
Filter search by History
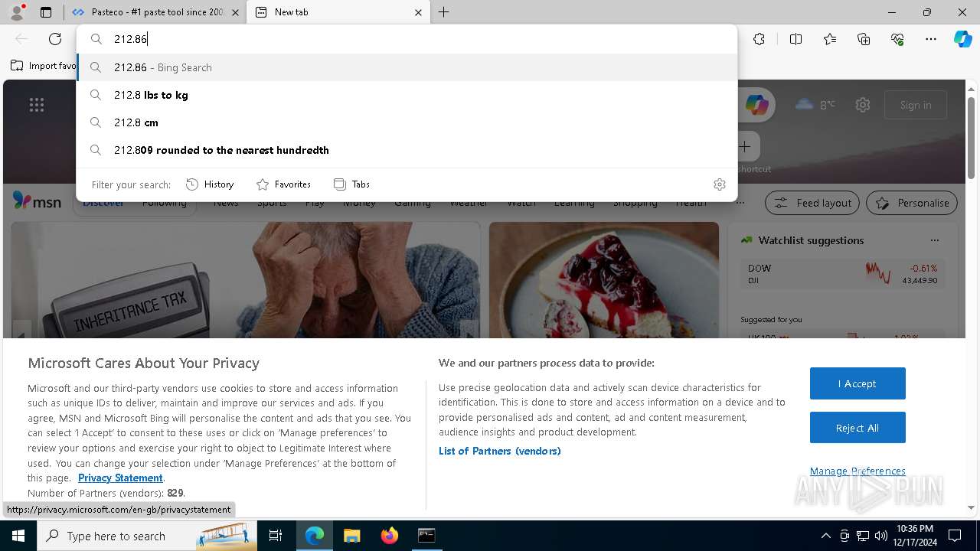click(210, 184)
